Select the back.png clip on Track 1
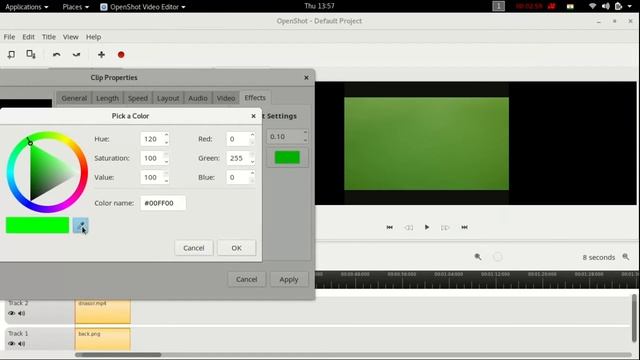 coord(102,339)
